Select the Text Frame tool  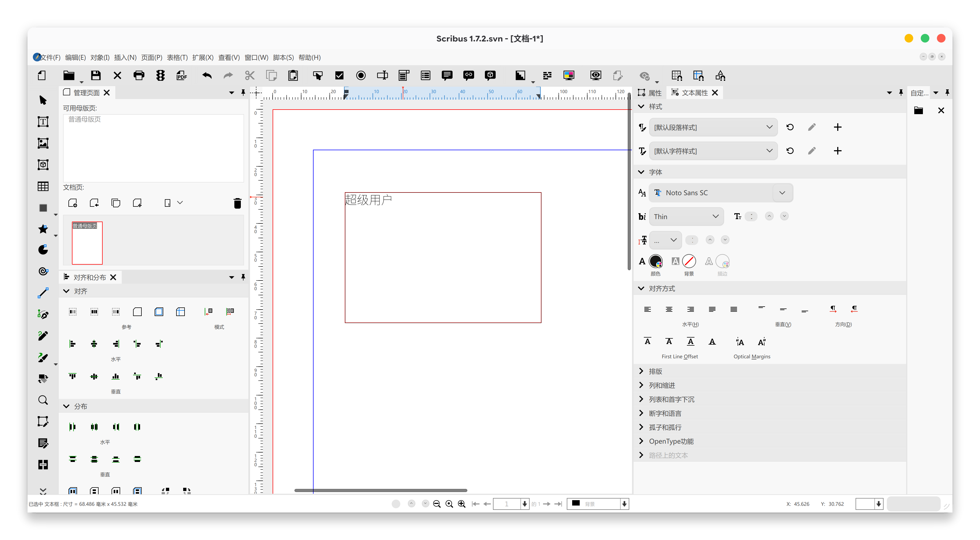point(43,122)
